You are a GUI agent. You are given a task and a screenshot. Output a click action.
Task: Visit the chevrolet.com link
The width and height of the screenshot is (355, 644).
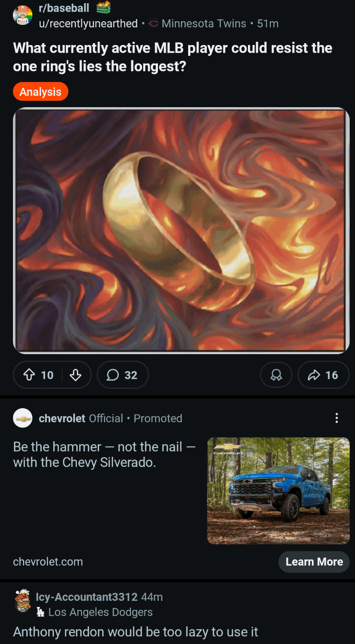coord(48,562)
